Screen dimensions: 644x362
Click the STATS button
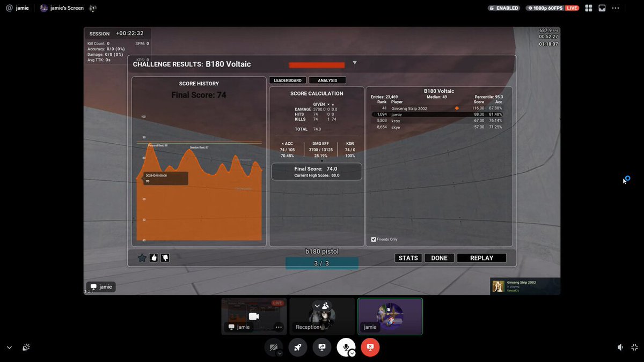coord(408,258)
